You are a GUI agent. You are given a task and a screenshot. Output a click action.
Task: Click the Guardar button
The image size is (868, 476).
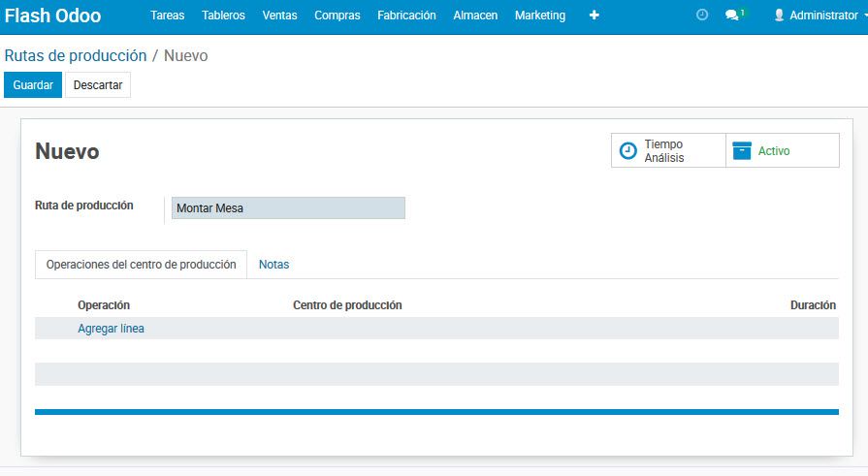click(33, 85)
